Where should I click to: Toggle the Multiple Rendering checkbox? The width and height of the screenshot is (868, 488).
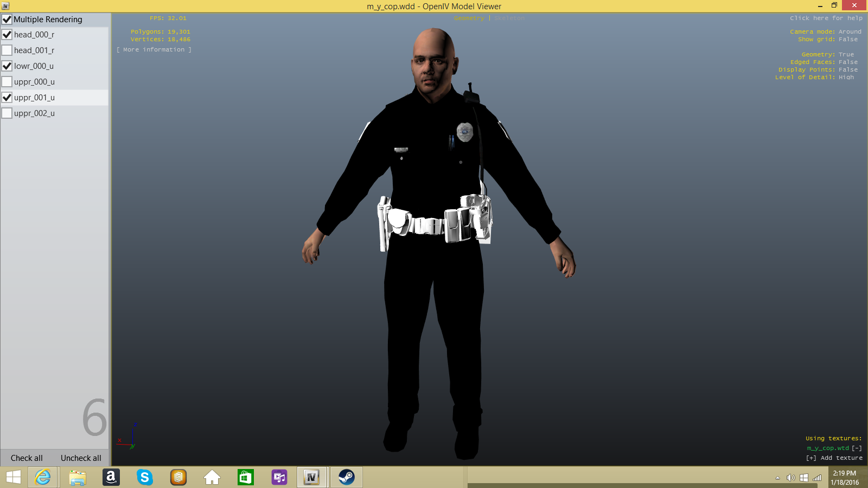[7, 20]
